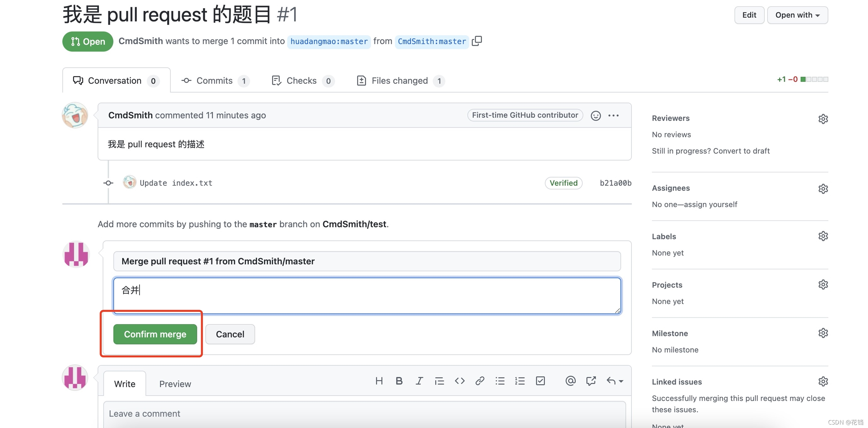Click the Confirm merge button
The image size is (868, 428).
click(155, 334)
